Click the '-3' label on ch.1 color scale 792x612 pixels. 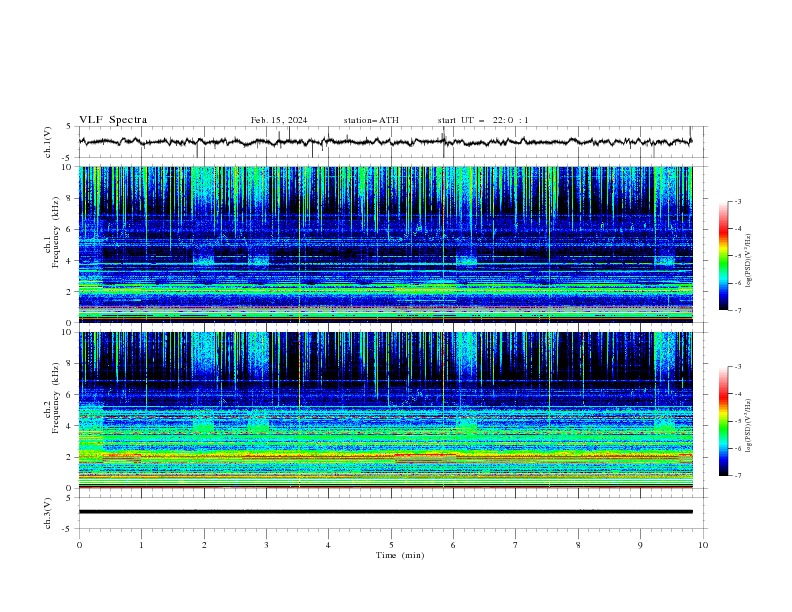(738, 201)
